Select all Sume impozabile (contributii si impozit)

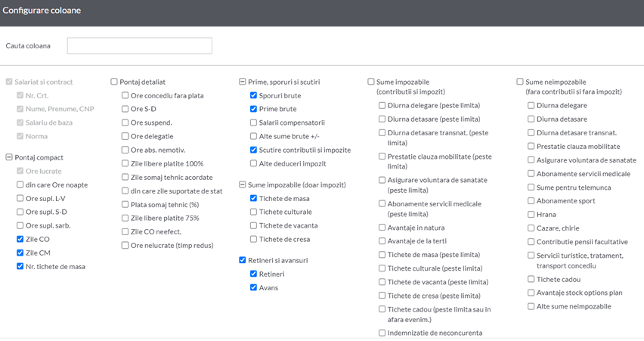371,82
